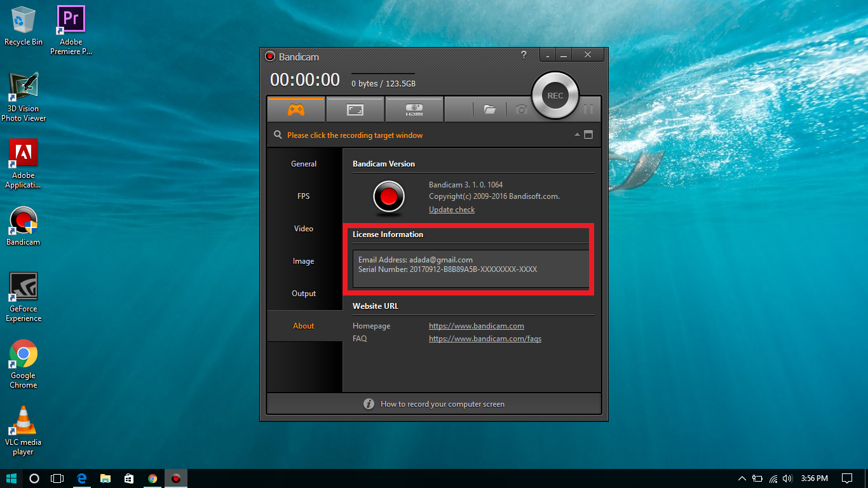Open Wi-Fi network tray icon
Screen dimensions: 868x488
[773, 478]
